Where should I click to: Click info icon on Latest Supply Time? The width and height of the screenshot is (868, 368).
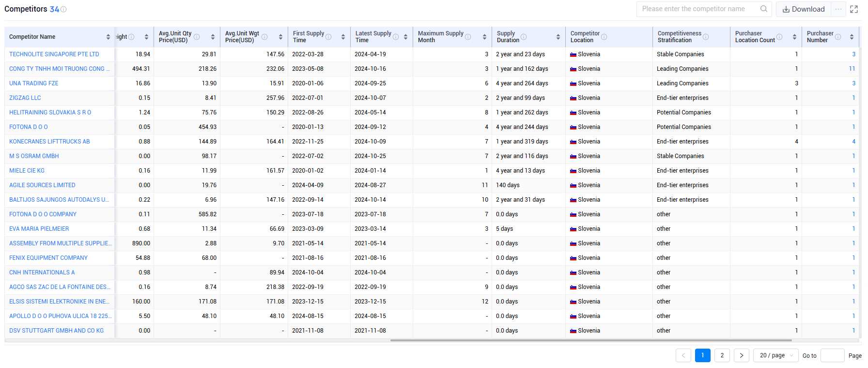point(396,37)
